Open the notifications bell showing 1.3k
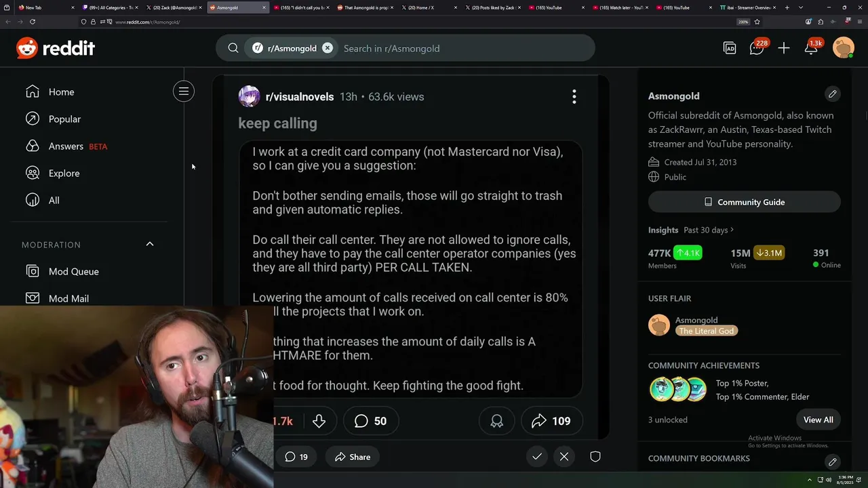Viewport: 868px width, 488px height. (x=811, y=48)
